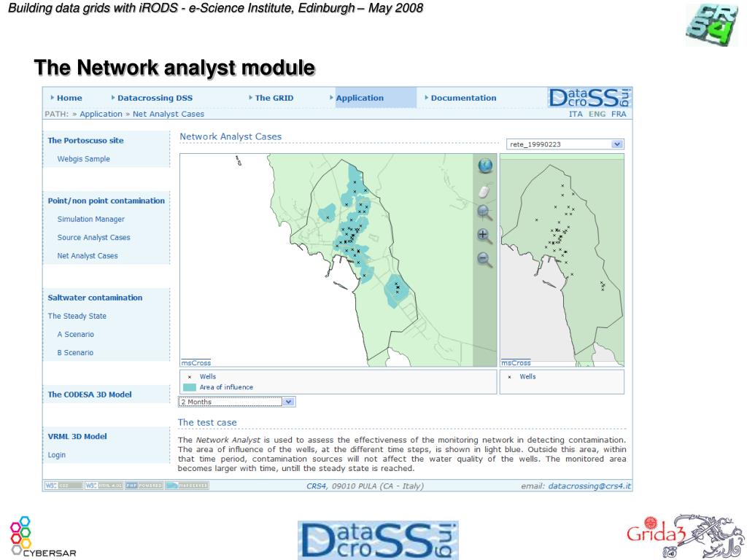Image resolution: width=747 pixels, height=560 pixels.
Task: Click the large DataCrossing banner logo
Action: click(379, 540)
